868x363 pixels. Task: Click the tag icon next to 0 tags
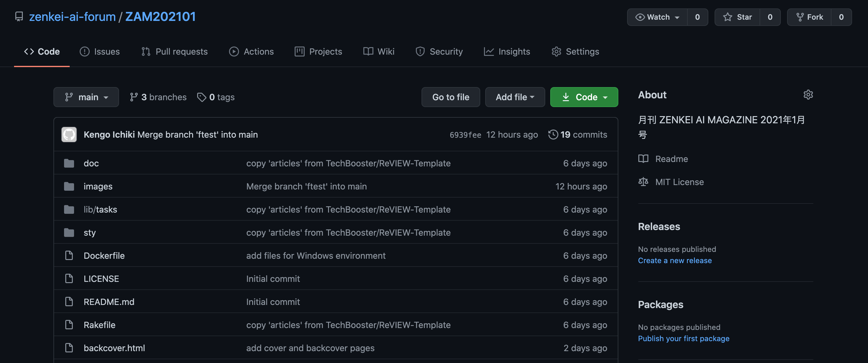(x=202, y=97)
